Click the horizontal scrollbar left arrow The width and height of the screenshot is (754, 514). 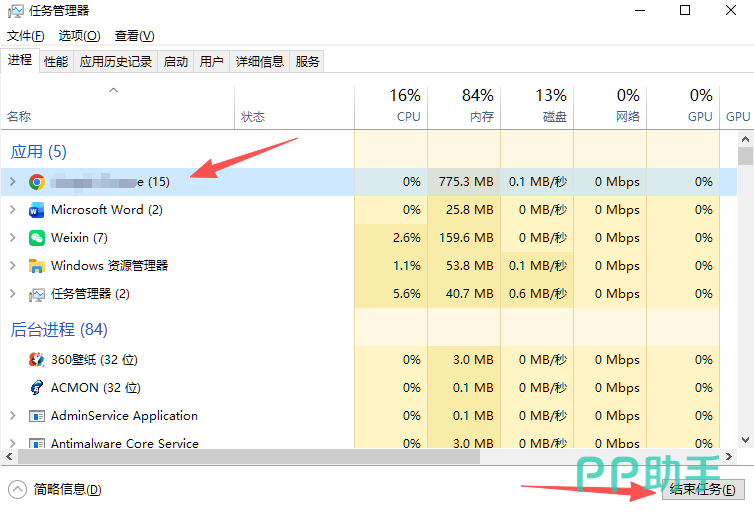tap(9, 456)
